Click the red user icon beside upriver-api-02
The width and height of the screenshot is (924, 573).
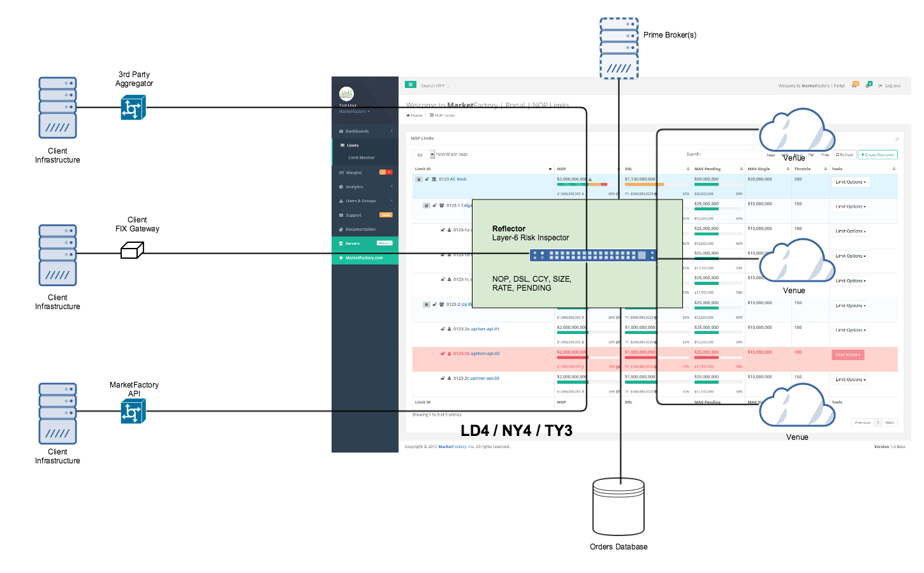pyautogui.click(x=449, y=354)
